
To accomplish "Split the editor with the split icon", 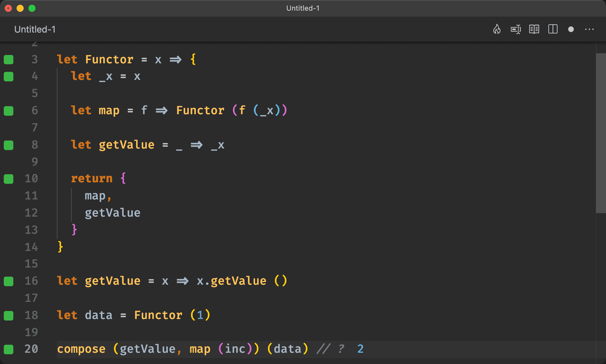I will (x=553, y=29).
